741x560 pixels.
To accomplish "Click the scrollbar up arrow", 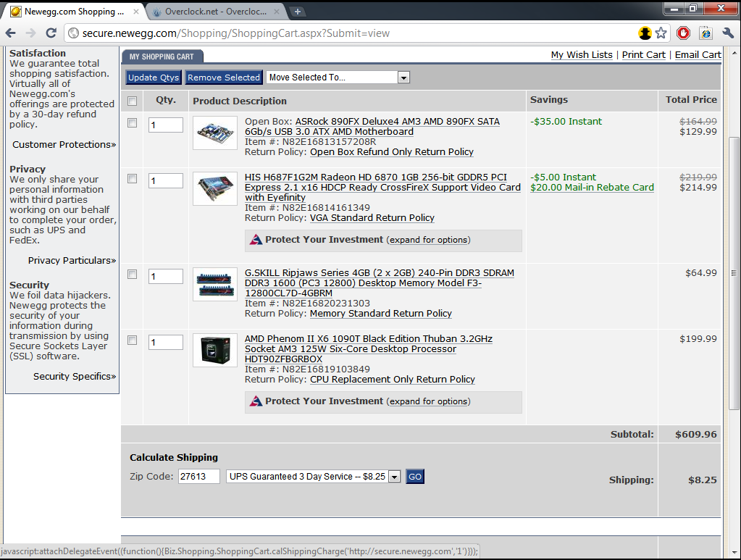I will coord(734,51).
